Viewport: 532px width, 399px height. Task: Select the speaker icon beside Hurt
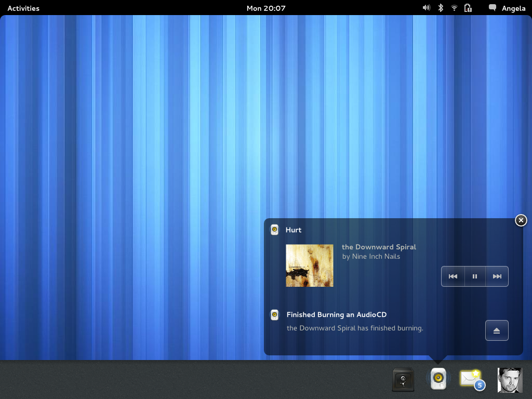[274, 229]
